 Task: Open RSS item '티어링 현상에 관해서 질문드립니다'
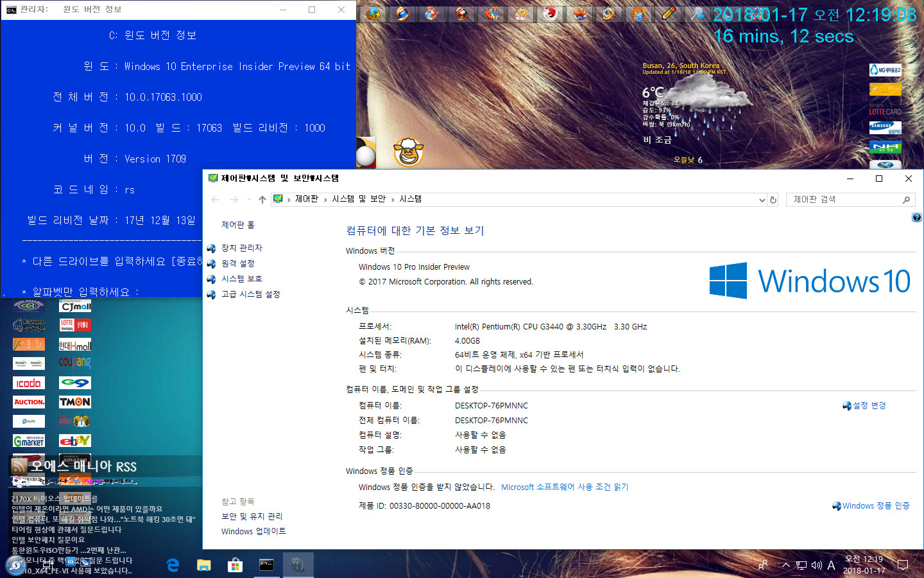point(66,529)
